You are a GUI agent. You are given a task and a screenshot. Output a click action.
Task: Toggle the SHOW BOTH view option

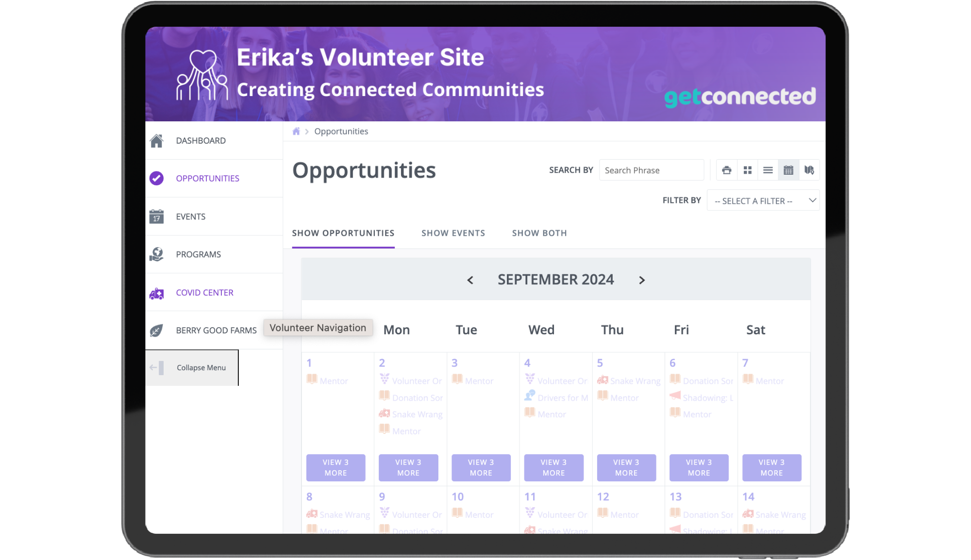539,232
